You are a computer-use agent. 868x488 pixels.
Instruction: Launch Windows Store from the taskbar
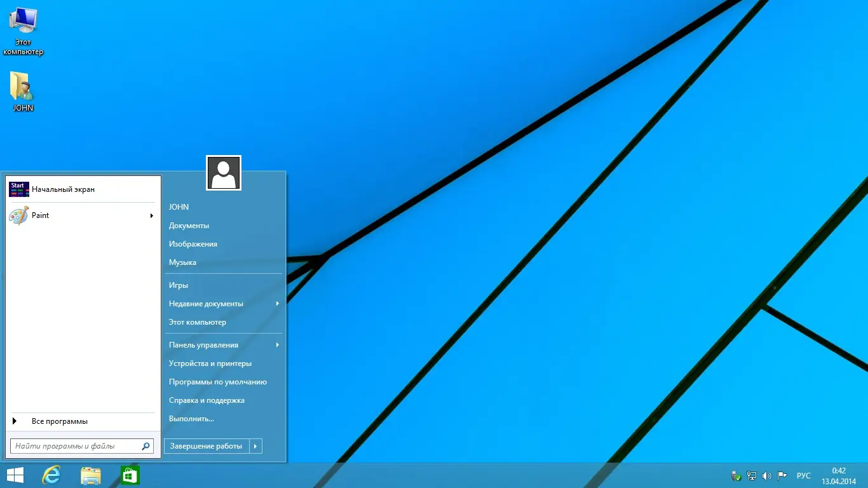[x=130, y=475]
